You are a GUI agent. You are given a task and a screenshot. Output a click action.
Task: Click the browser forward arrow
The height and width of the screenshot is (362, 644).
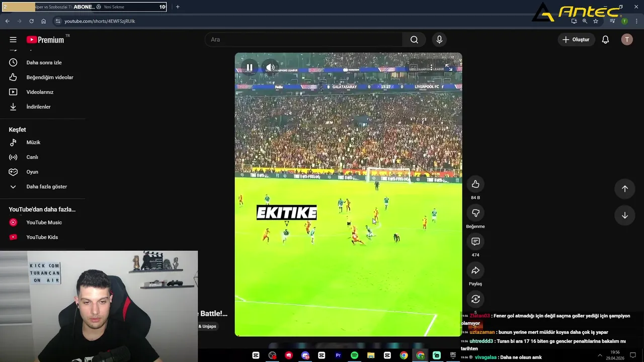(x=19, y=21)
